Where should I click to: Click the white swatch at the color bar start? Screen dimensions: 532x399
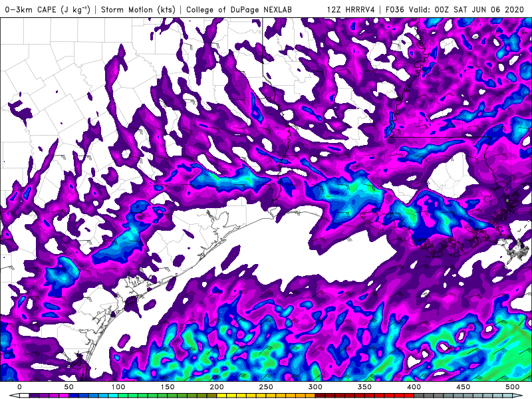pos(25,396)
